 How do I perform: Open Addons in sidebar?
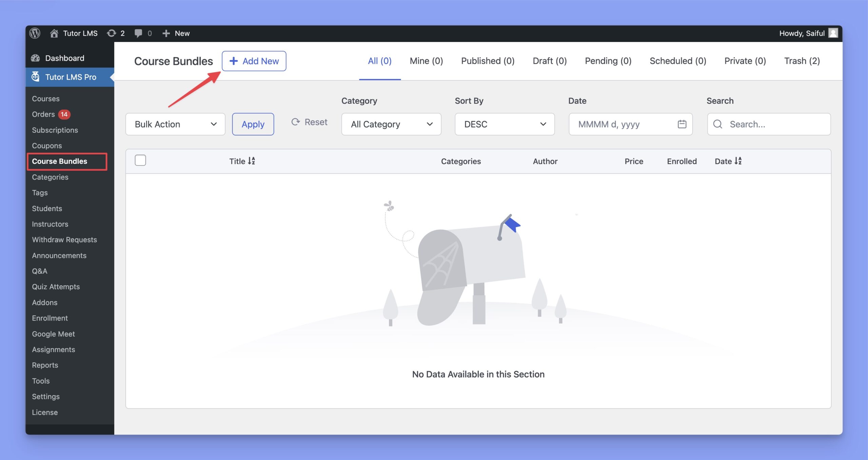pyautogui.click(x=44, y=302)
